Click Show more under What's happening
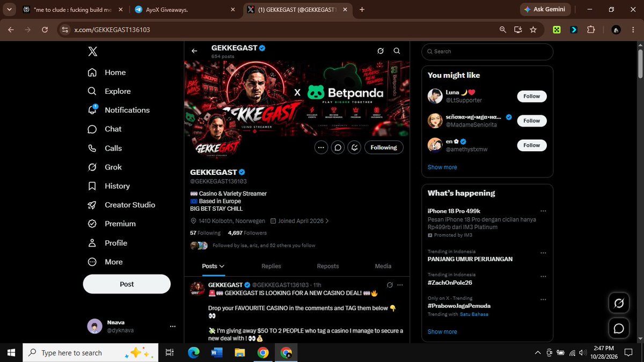644x362 pixels. pos(442,332)
